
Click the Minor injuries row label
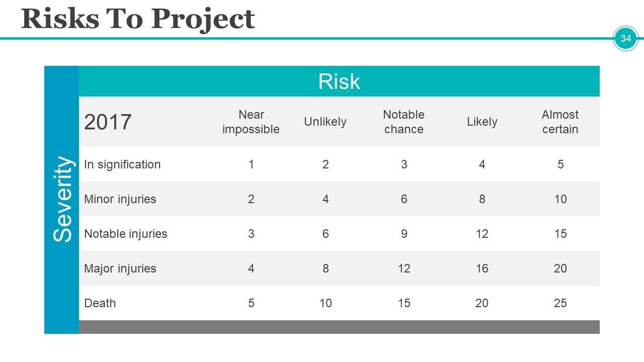[x=120, y=199]
